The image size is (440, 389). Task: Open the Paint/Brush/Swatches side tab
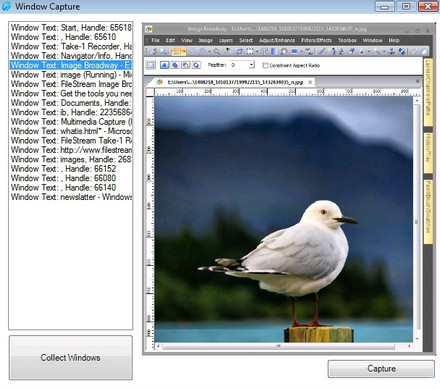428,212
